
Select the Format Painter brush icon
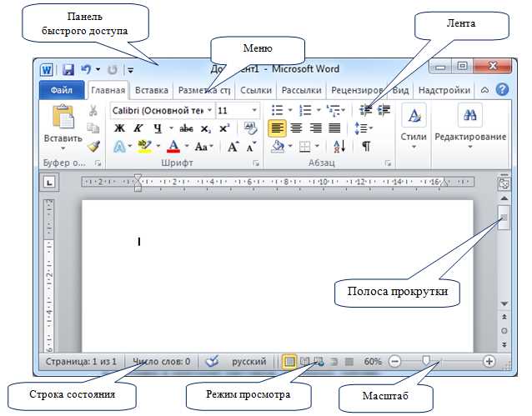point(93,146)
